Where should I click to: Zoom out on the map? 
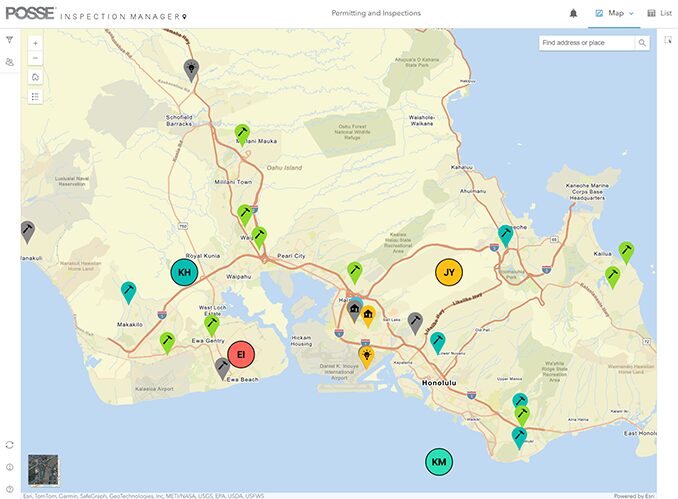(36, 58)
